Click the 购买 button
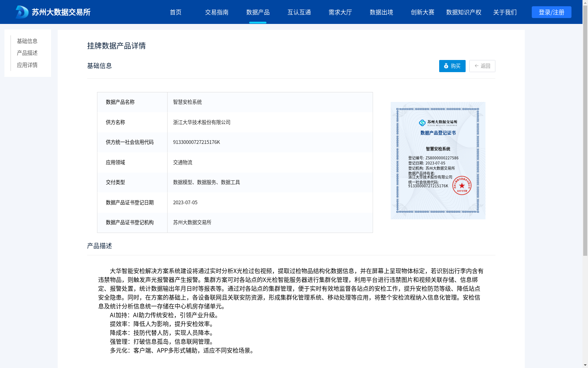 tap(452, 66)
